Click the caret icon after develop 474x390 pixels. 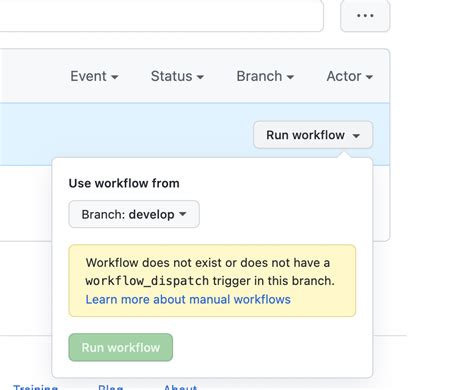[x=182, y=214]
